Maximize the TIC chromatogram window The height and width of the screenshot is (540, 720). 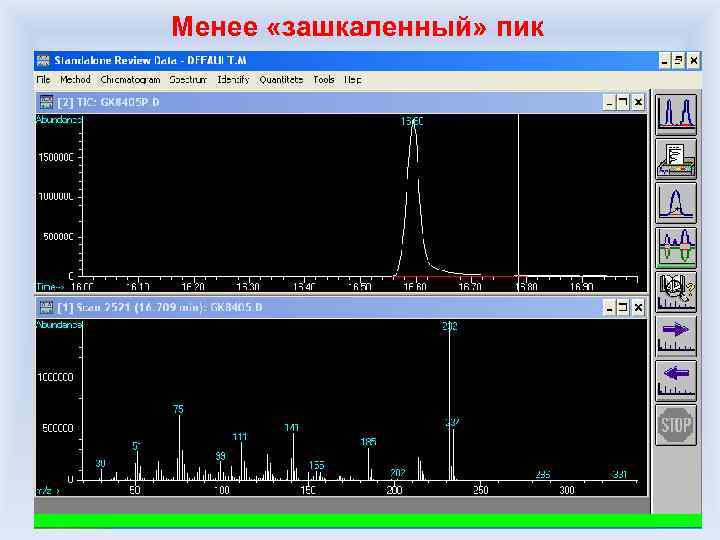pos(623,102)
